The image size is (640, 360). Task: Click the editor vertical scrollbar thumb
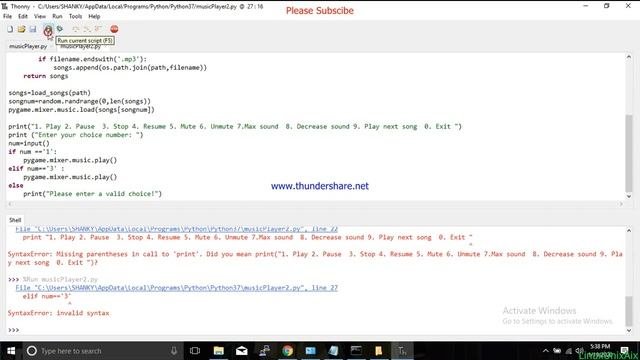[x=629, y=153]
